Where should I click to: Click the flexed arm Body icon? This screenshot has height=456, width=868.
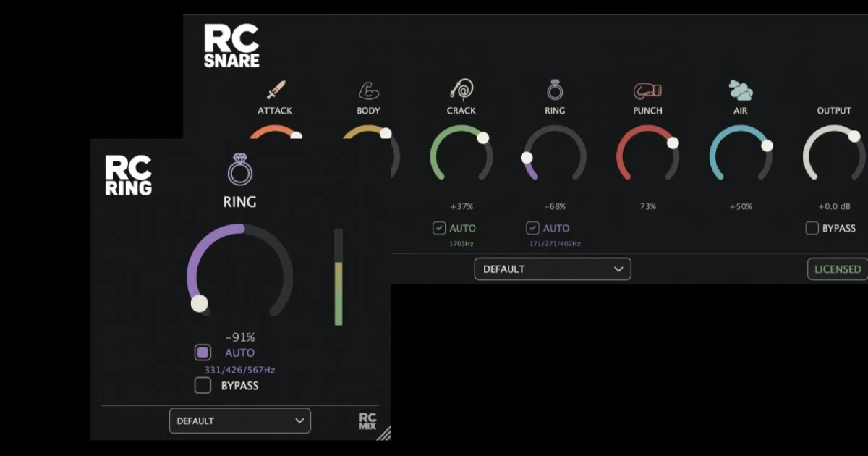pos(369,90)
